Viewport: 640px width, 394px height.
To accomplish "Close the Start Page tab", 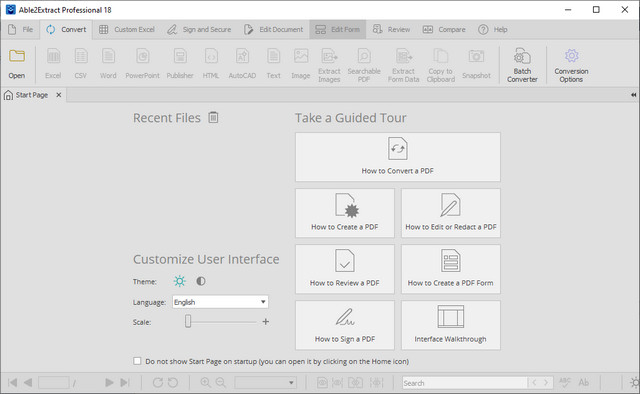I will pos(59,95).
